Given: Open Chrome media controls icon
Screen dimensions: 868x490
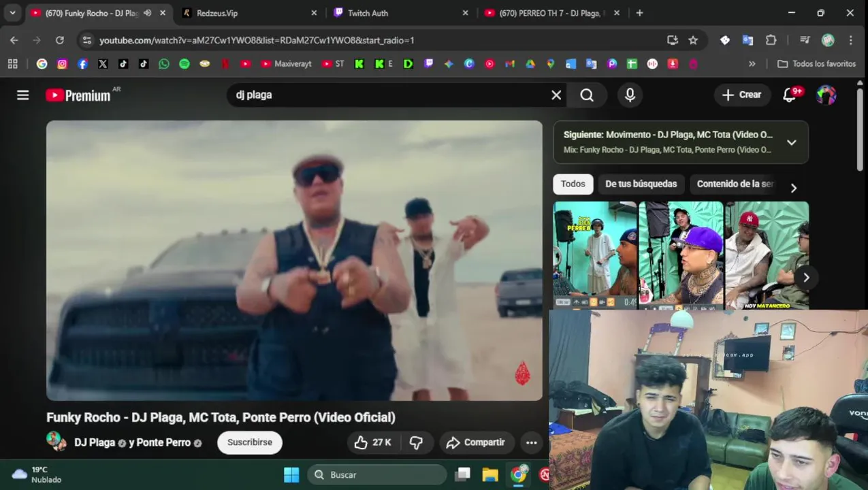Looking at the screenshot, I should click(x=805, y=40).
